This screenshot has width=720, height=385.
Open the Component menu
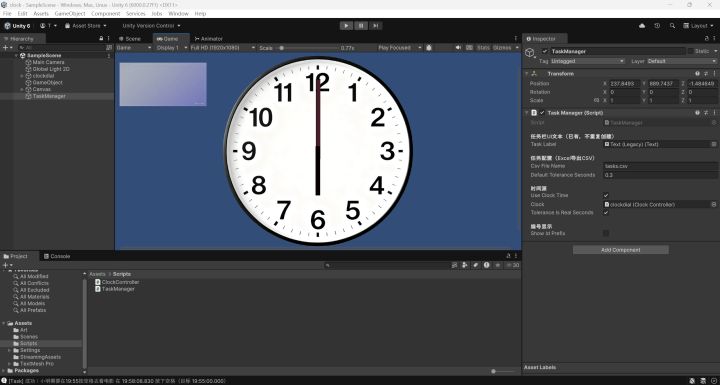(x=106, y=14)
